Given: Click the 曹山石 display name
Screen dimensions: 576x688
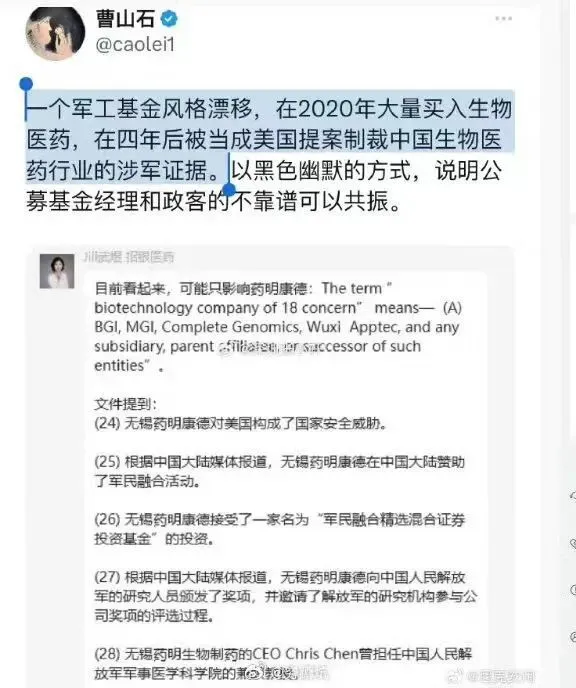Looking at the screenshot, I should coord(125,19).
